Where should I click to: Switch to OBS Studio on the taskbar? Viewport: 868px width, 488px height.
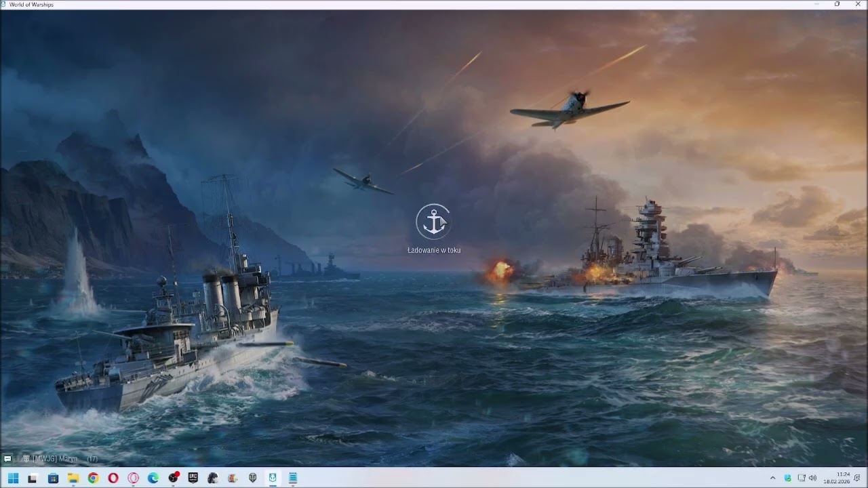(x=174, y=478)
